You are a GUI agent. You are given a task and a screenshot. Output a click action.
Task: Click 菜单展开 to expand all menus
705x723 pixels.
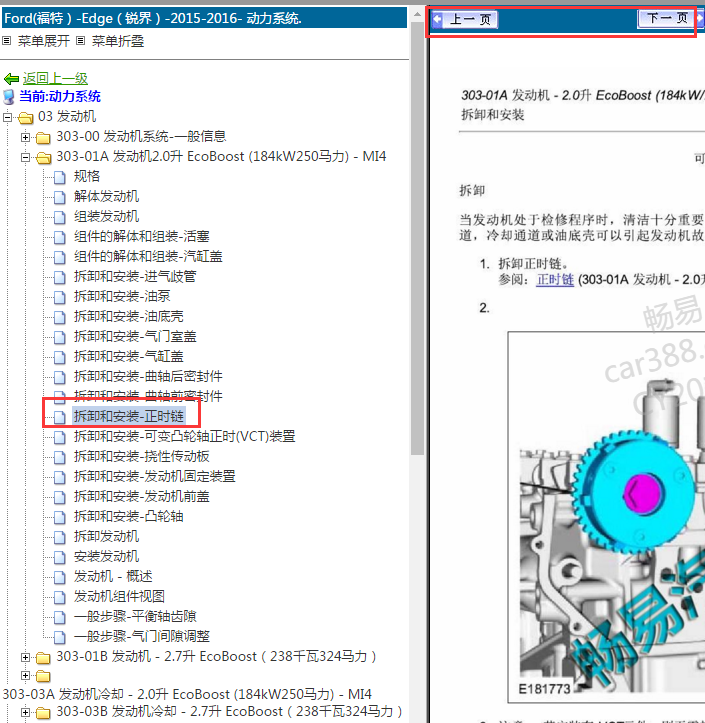click(43, 41)
